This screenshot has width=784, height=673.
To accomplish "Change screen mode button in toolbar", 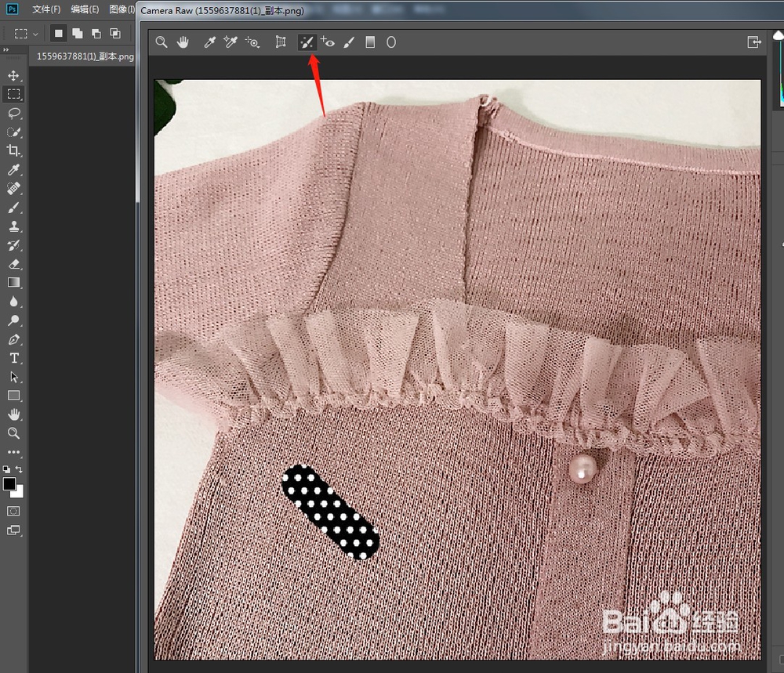I will (x=13, y=530).
